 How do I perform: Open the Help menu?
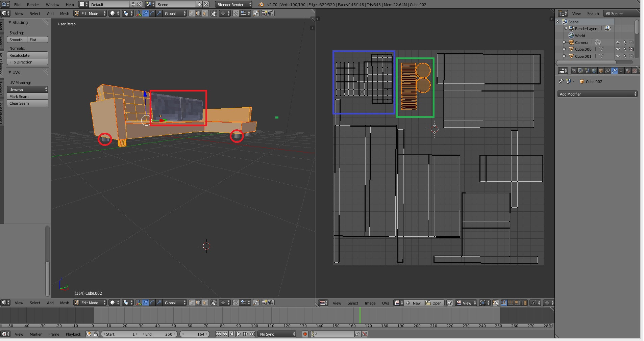(70, 4)
